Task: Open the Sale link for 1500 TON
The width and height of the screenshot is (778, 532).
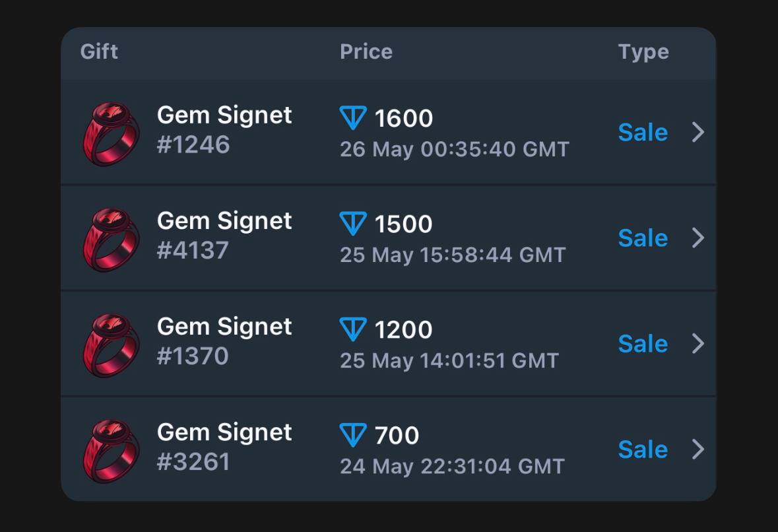Action: coord(643,238)
